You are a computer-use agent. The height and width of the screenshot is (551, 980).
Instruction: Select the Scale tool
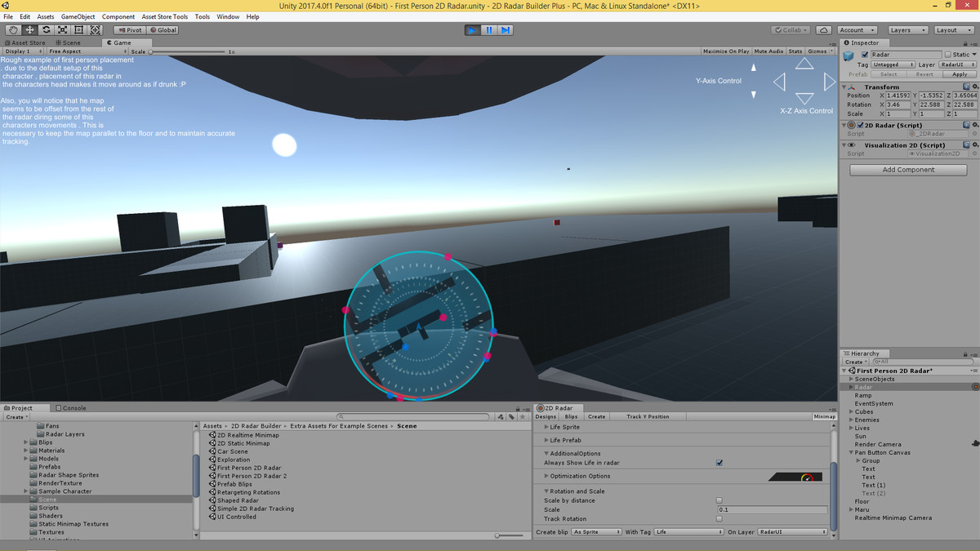(x=63, y=30)
